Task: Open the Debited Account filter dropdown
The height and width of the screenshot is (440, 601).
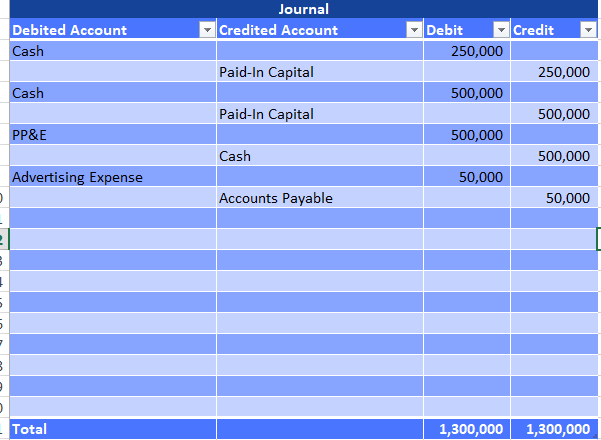Action: coord(207,30)
